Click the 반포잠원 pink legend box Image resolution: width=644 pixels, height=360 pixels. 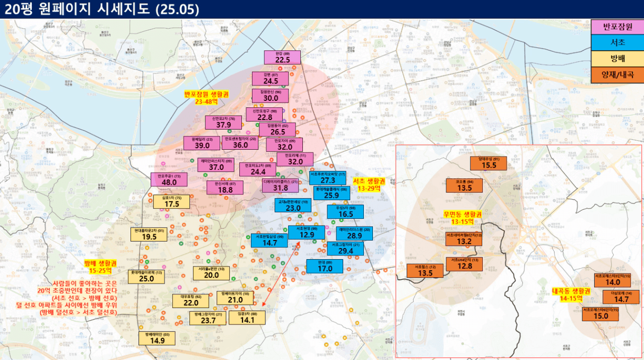coord(617,27)
